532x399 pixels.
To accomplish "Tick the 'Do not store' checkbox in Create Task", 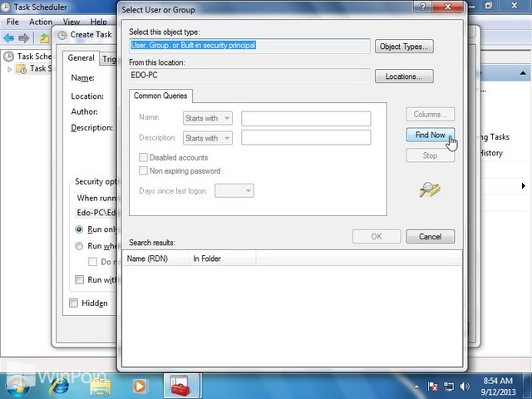I will point(92,262).
